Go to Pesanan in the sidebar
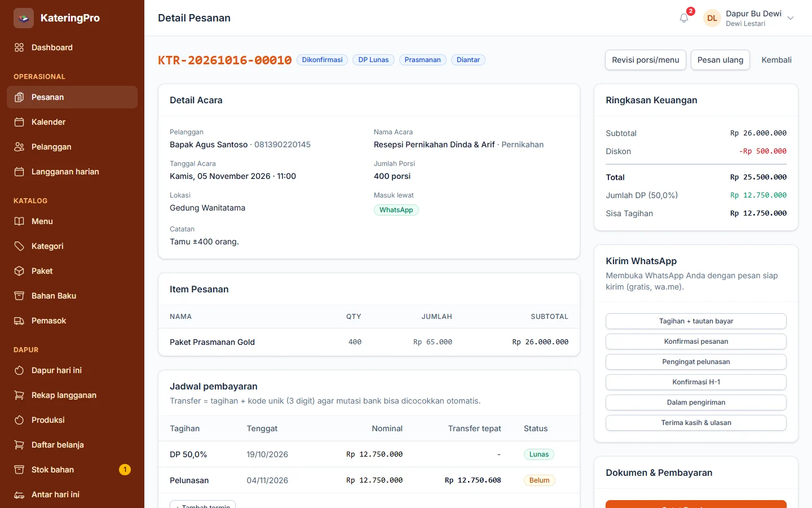 [x=72, y=97]
